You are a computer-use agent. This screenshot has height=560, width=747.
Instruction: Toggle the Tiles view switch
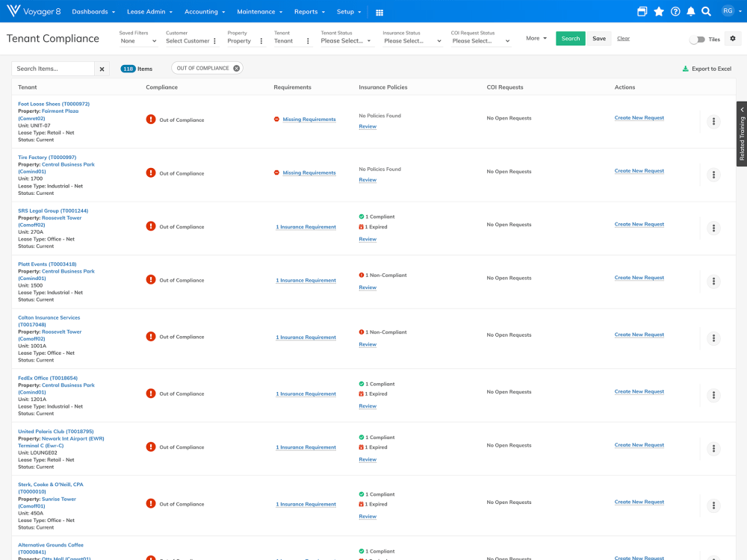[x=696, y=39]
